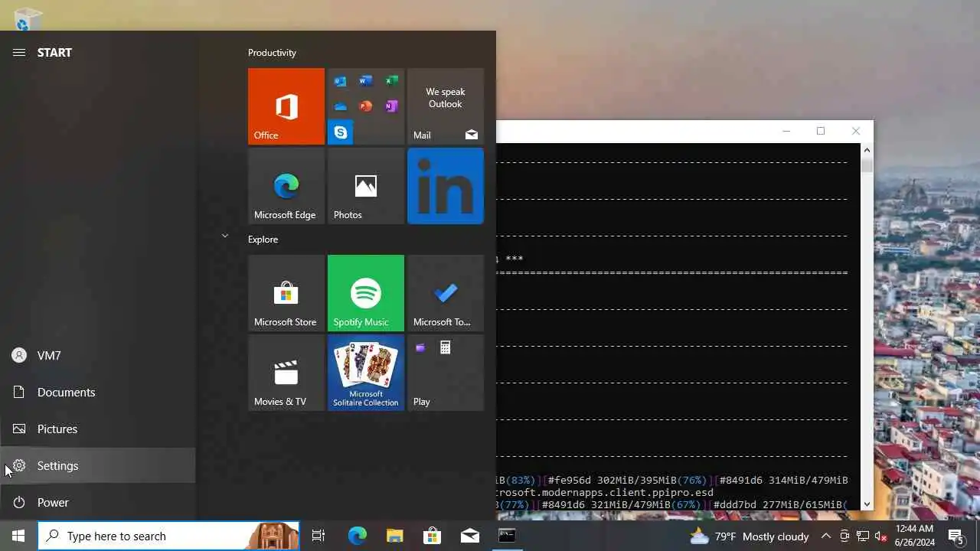The height and width of the screenshot is (551, 980).
Task: Open the Movies & TV tile
Action: pyautogui.click(x=286, y=373)
